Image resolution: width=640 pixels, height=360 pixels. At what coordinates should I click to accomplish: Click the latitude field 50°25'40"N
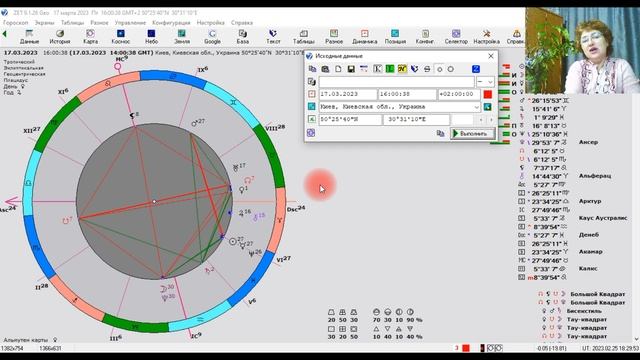(350, 120)
